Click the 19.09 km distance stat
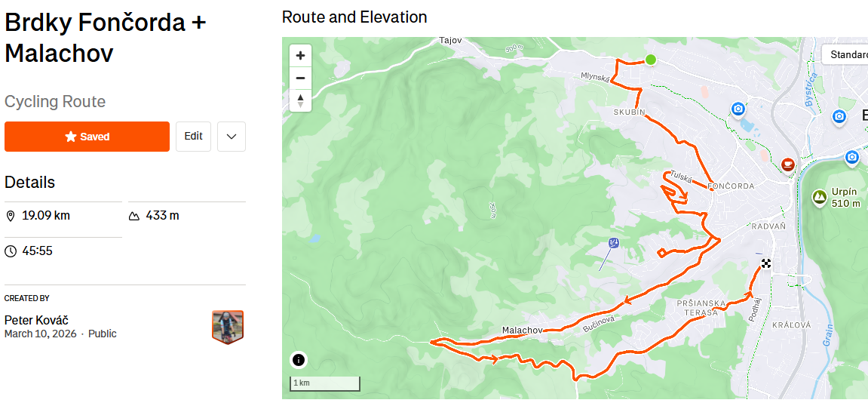Viewport: 868px width, 406px height. point(45,216)
